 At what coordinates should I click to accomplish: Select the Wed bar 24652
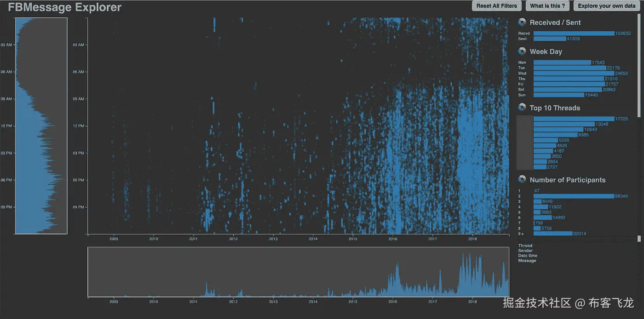[x=574, y=74]
